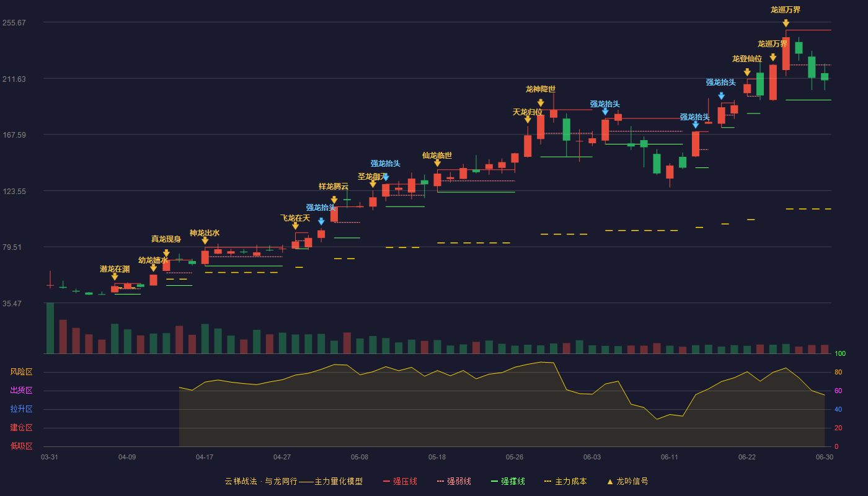868x496 pixels.
Task: Click the 06-30 date axis label
Action: (x=825, y=457)
